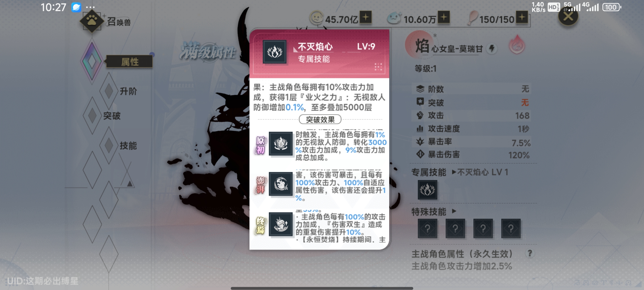Tap the red fire element icon
Viewport: 644px width, 290px height.
click(517, 45)
